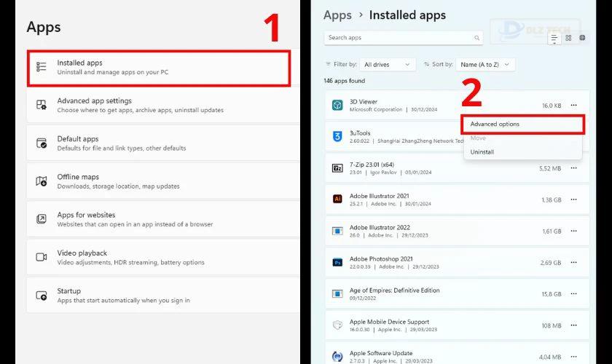Click the Age of Empires app icon

pos(337,294)
